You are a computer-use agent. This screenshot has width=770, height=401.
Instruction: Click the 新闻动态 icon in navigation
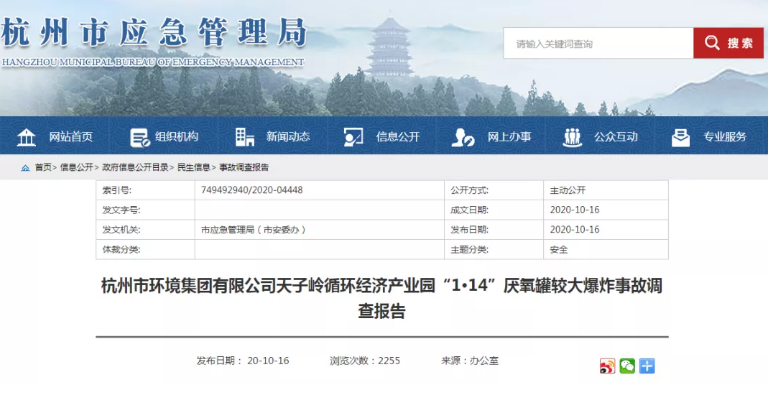tap(245, 137)
